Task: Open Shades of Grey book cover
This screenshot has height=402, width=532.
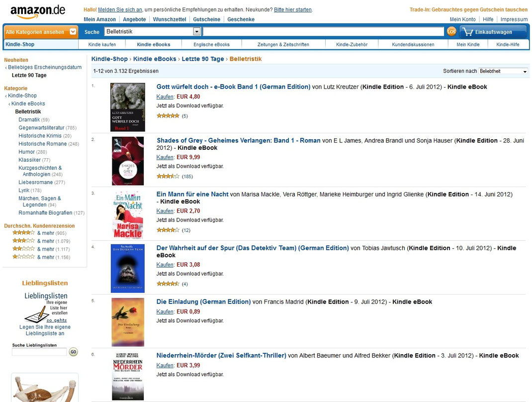Action: click(128, 161)
